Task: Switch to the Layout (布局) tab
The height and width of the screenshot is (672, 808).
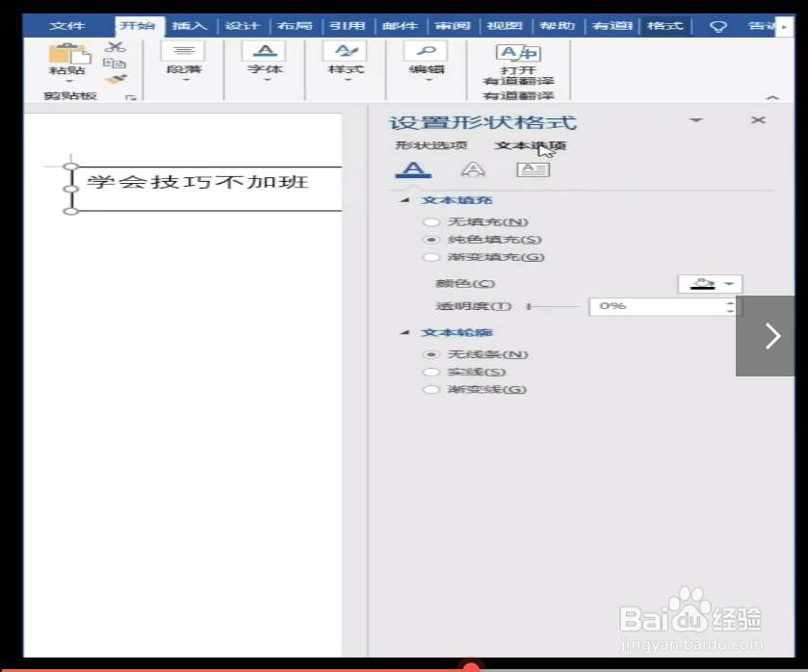Action: pos(295,26)
